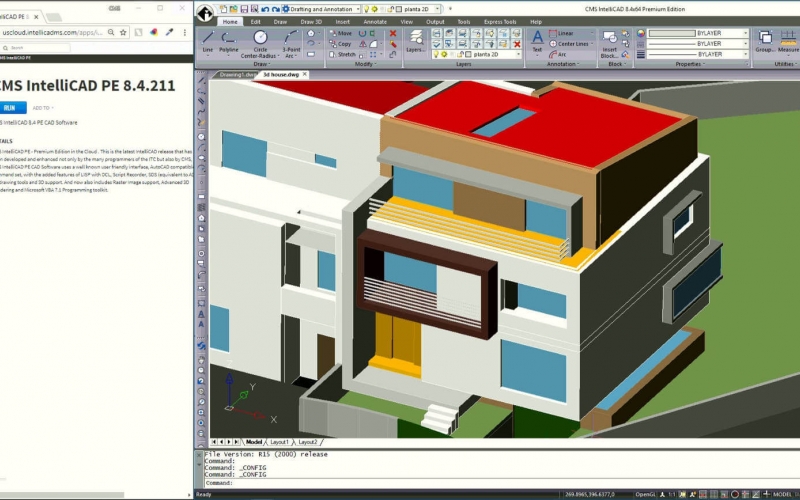Select the Drawing1.dwg document tab
The image size is (800, 500).
[236, 74]
